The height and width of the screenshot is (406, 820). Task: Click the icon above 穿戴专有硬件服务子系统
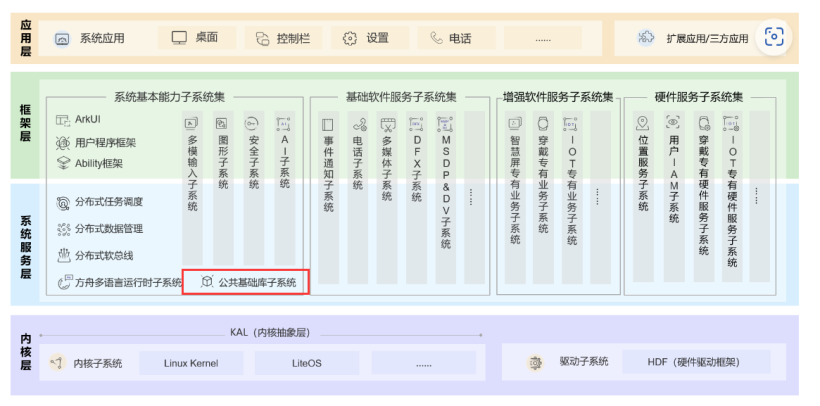tap(703, 123)
